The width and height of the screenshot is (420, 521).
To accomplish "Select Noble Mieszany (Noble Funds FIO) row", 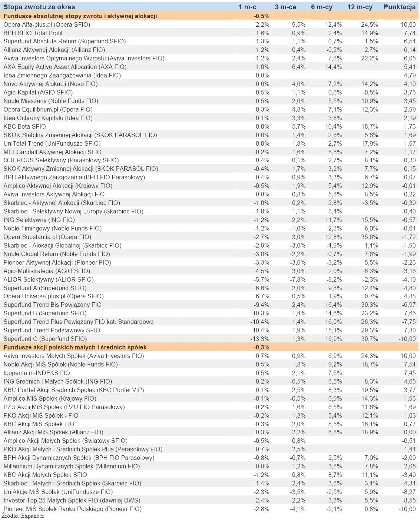I will click(x=210, y=101).
